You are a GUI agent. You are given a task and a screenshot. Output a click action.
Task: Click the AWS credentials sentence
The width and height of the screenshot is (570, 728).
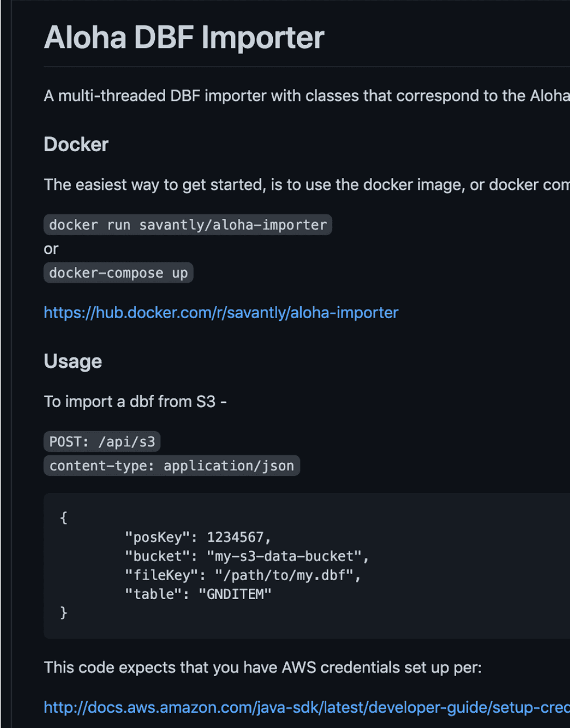click(x=262, y=667)
